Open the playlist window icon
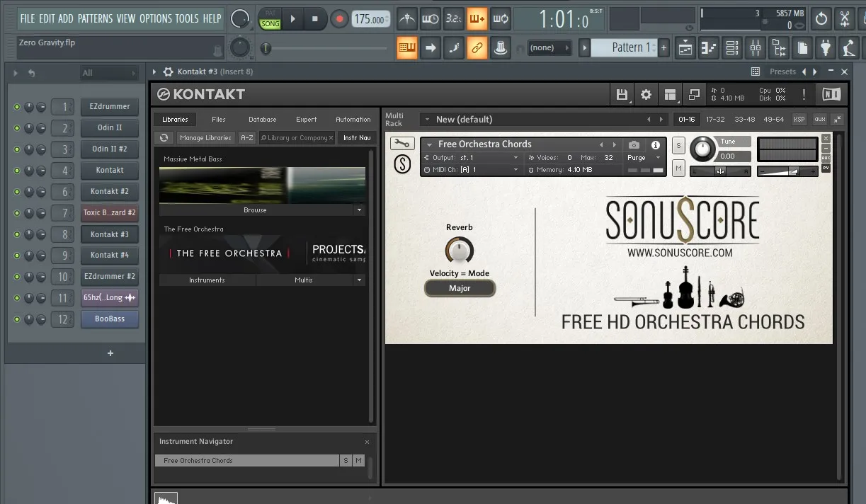Viewport: 866px width, 504px height. pyautogui.click(x=685, y=48)
